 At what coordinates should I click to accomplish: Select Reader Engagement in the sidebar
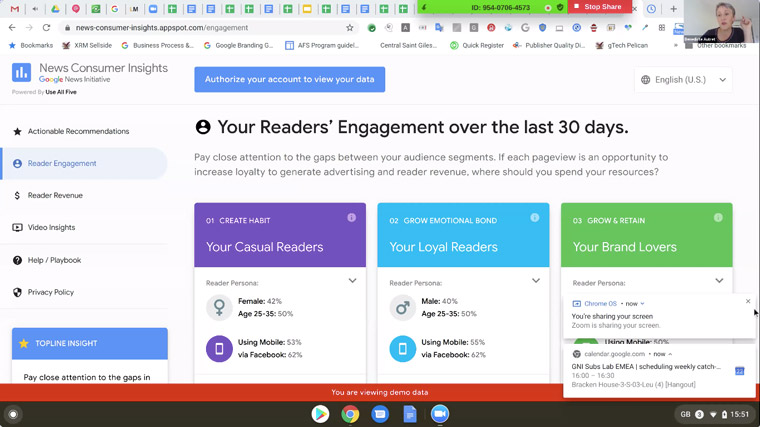point(84,163)
